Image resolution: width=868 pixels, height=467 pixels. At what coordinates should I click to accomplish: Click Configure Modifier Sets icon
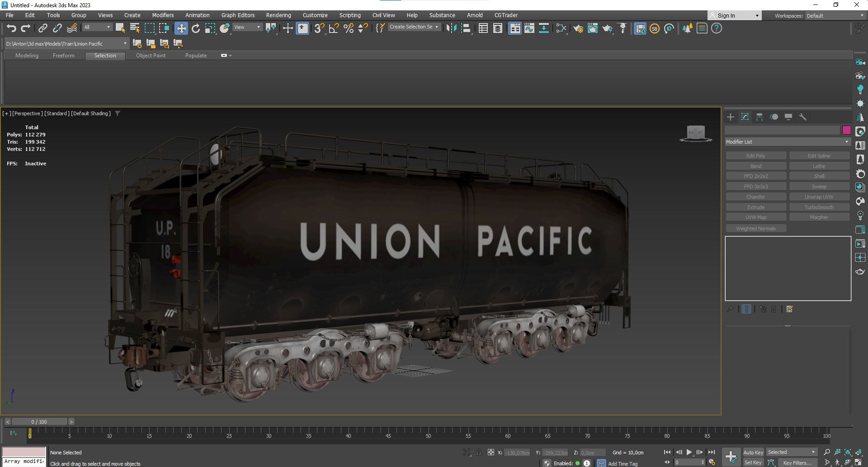tap(790, 309)
